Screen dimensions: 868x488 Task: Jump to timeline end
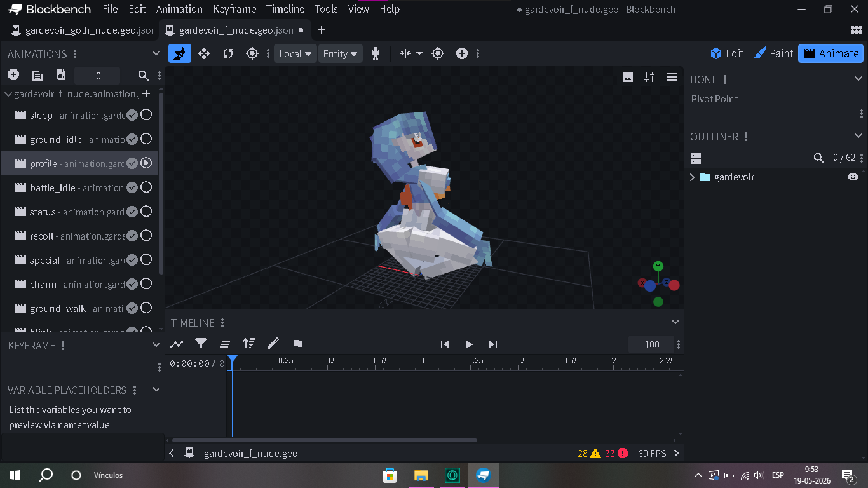pyautogui.click(x=493, y=344)
